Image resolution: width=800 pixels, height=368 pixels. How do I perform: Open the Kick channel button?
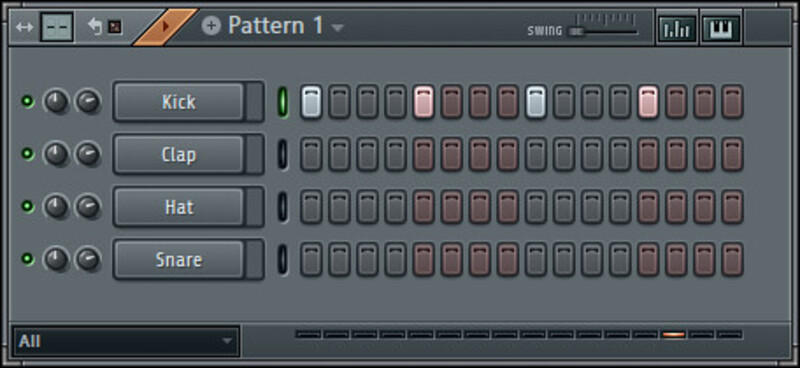[179, 102]
